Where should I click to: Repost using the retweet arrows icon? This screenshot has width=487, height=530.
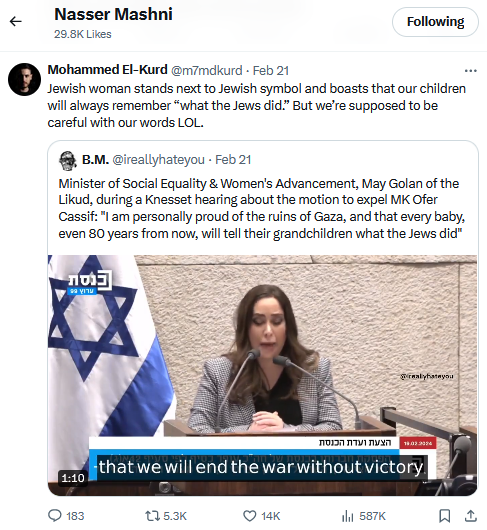click(153, 516)
